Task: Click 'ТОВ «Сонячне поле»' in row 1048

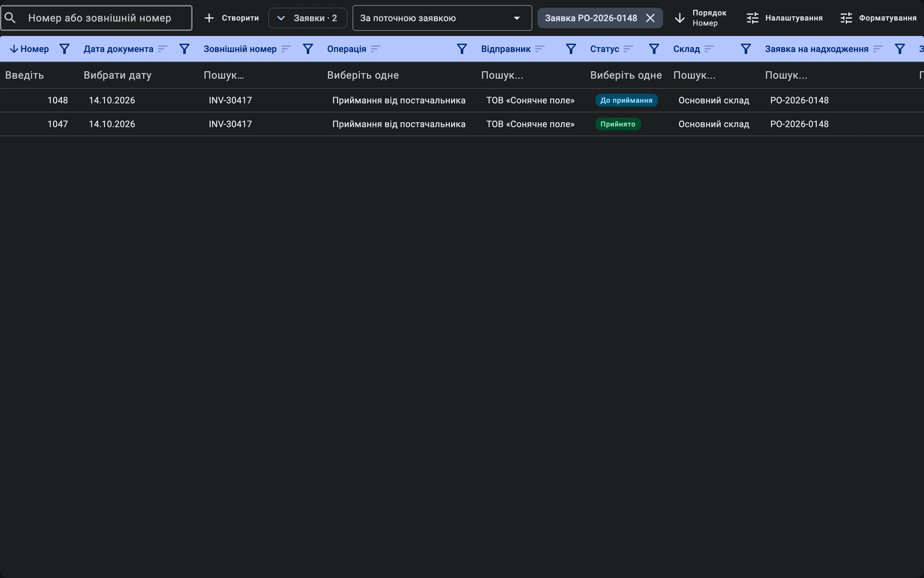Action: pos(530,101)
